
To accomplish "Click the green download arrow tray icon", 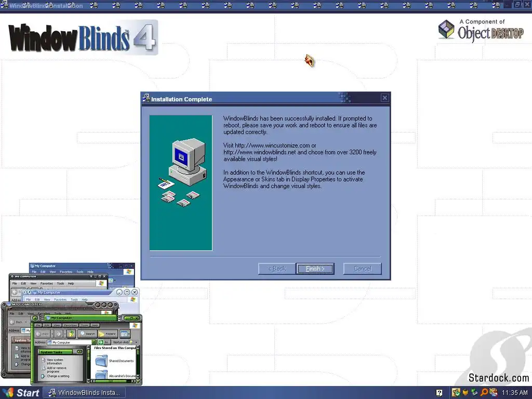I will (x=474, y=393).
